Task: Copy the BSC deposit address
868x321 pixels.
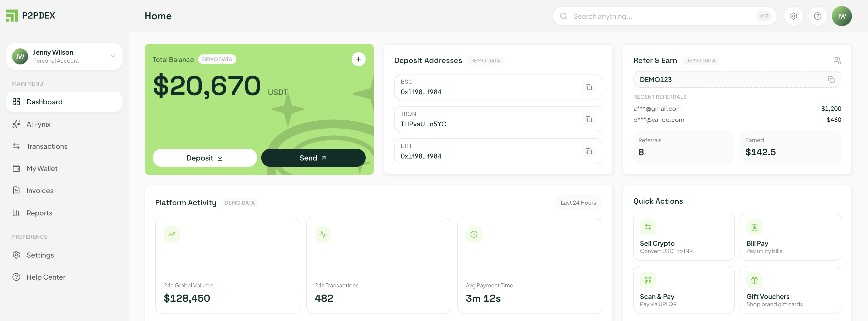Action: click(589, 87)
